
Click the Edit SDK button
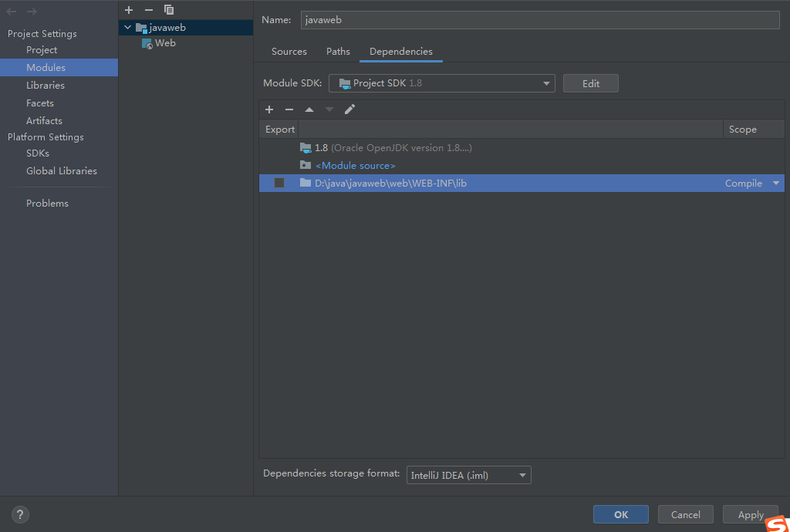point(590,83)
